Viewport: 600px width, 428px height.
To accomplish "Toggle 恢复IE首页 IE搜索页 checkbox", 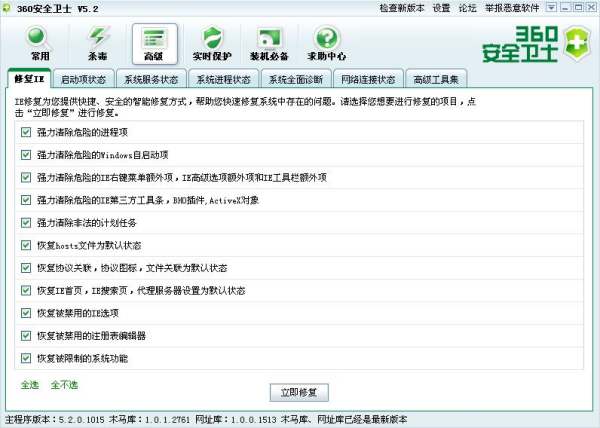I will 26,290.
